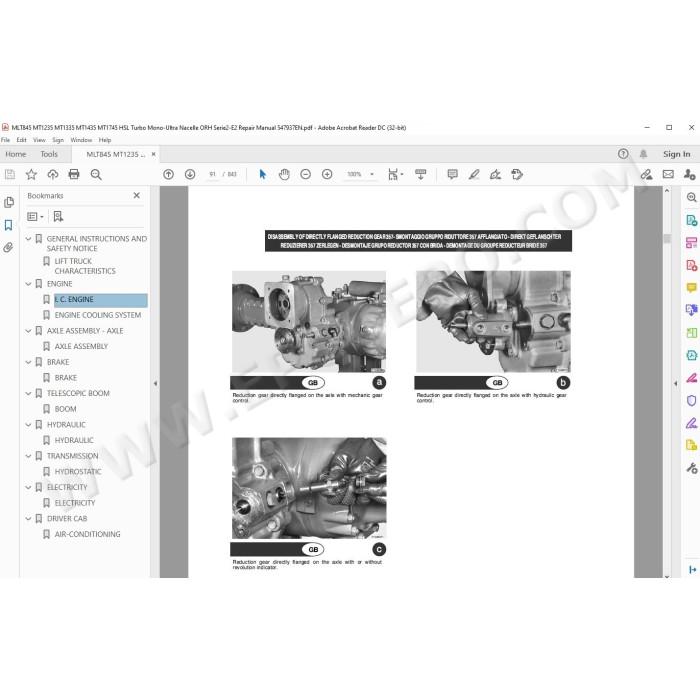The image size is (700, 700).
Task: Open Fill & Sign pen tool
Action: click(x=691, y=423)
